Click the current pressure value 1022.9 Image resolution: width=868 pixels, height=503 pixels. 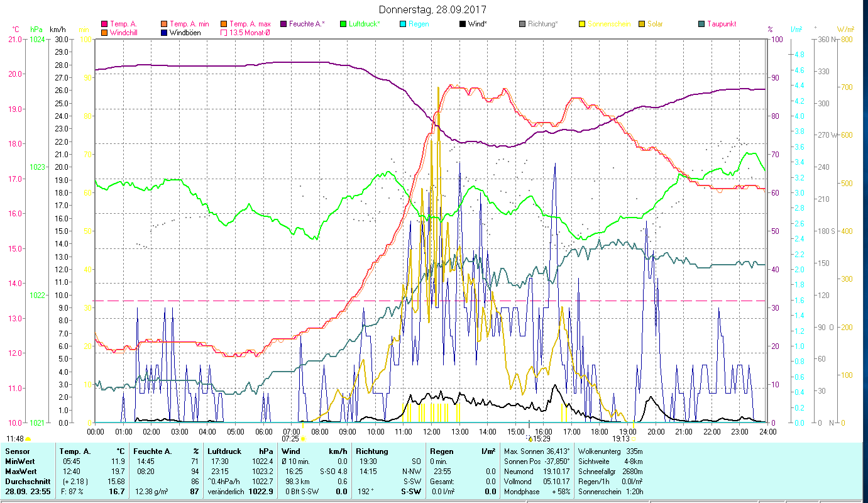(x=261, y=492)
